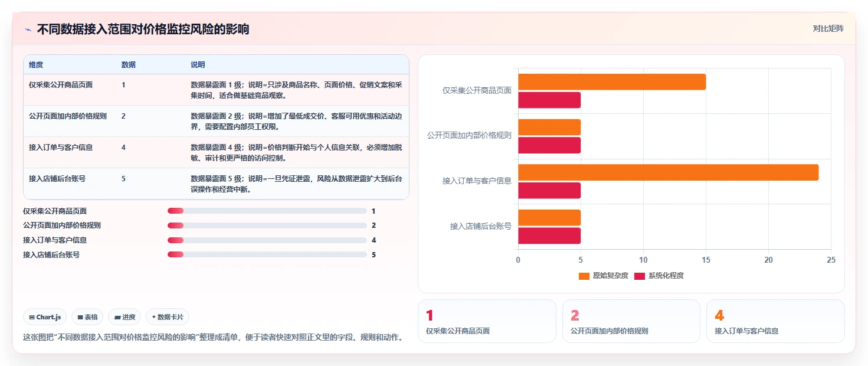The height and width of the screenshot is (366, 868).
Task: Click the value 5 beside the progress bar
Action: 374,255
